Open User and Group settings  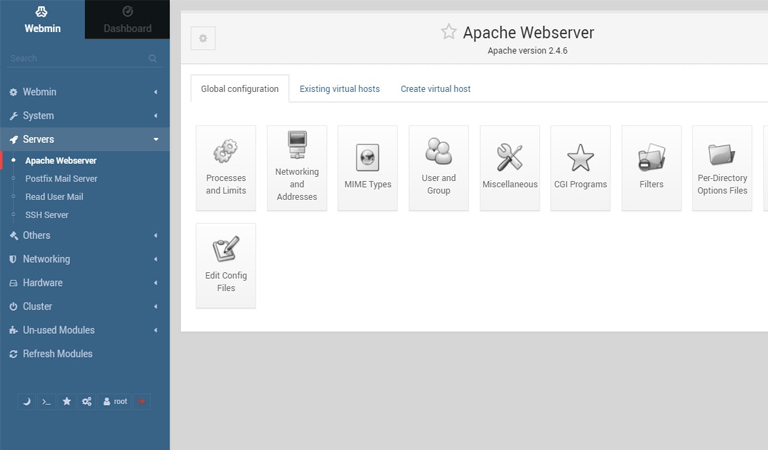tap(438, 168)
